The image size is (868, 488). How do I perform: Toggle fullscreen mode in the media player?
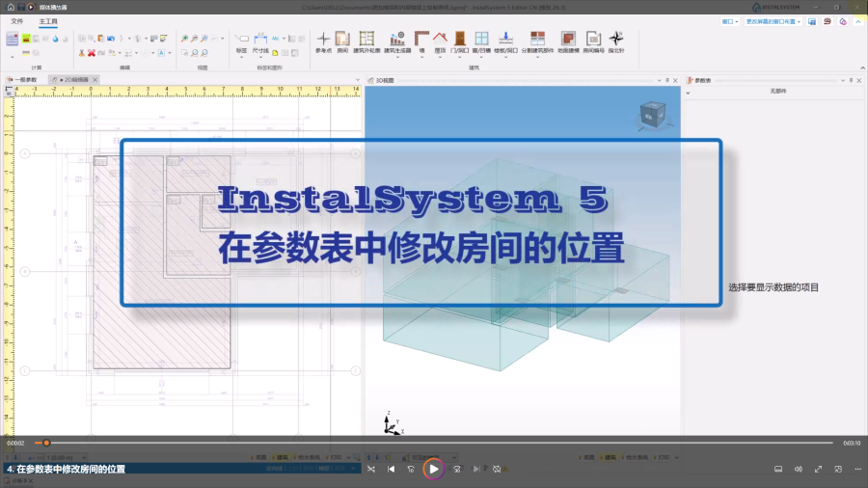point(819,469)
